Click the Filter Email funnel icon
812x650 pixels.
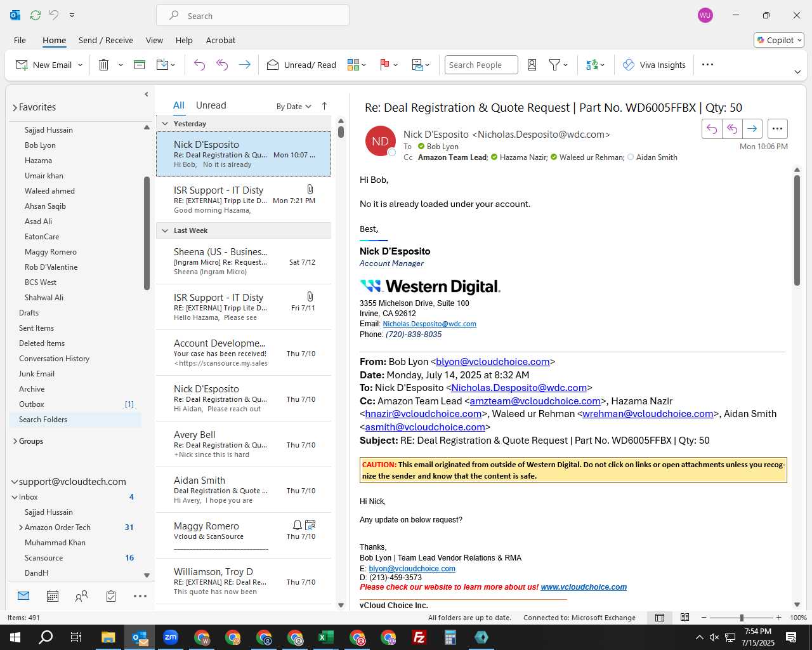tap(554, 65)
